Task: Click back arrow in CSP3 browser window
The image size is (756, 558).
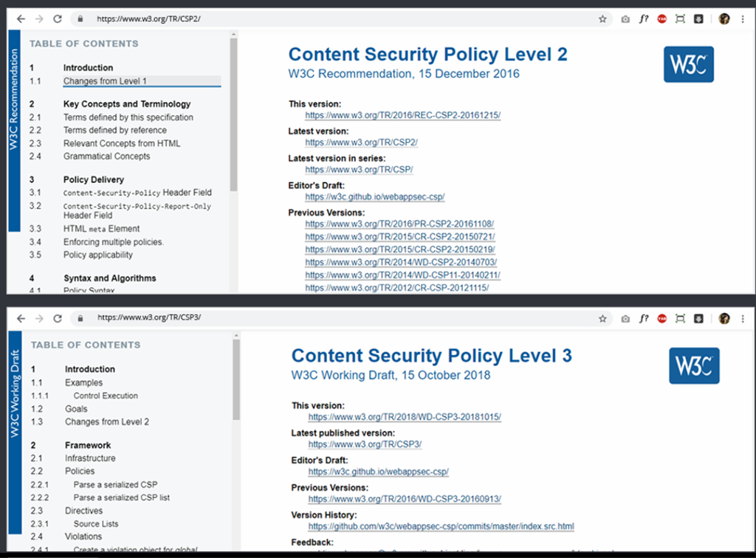Action: [21, 319]
